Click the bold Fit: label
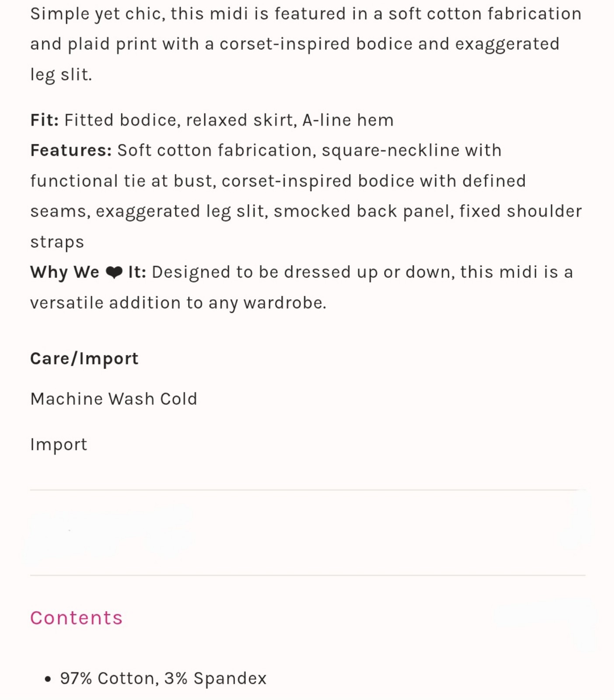The height and width of the screenshot is (700, 614). click(x=45, y=120)
